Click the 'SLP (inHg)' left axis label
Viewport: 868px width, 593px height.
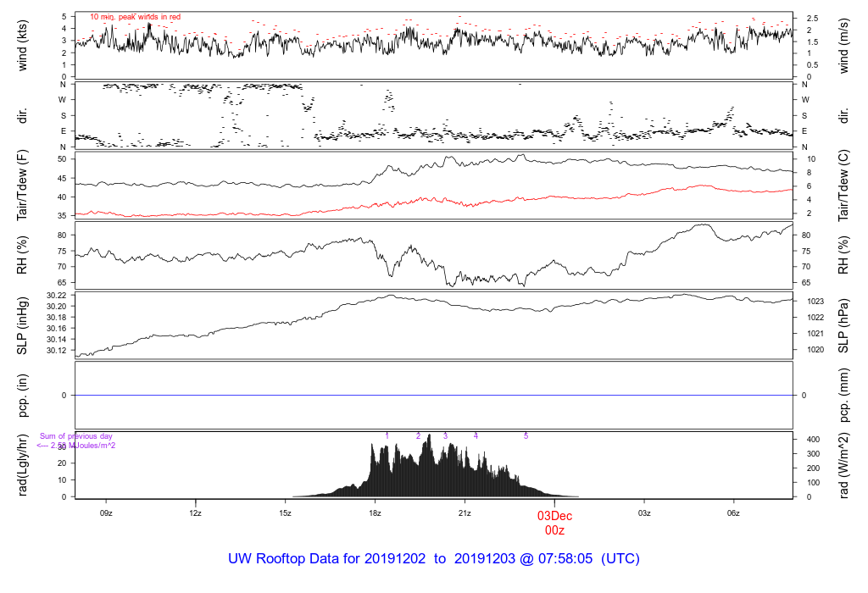pyautogui.click(x=22, y=326)
